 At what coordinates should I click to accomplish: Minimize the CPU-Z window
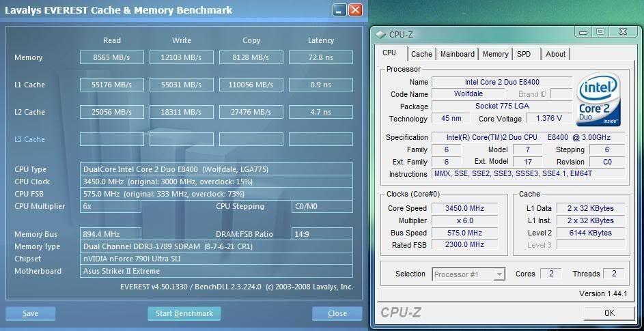585,32
